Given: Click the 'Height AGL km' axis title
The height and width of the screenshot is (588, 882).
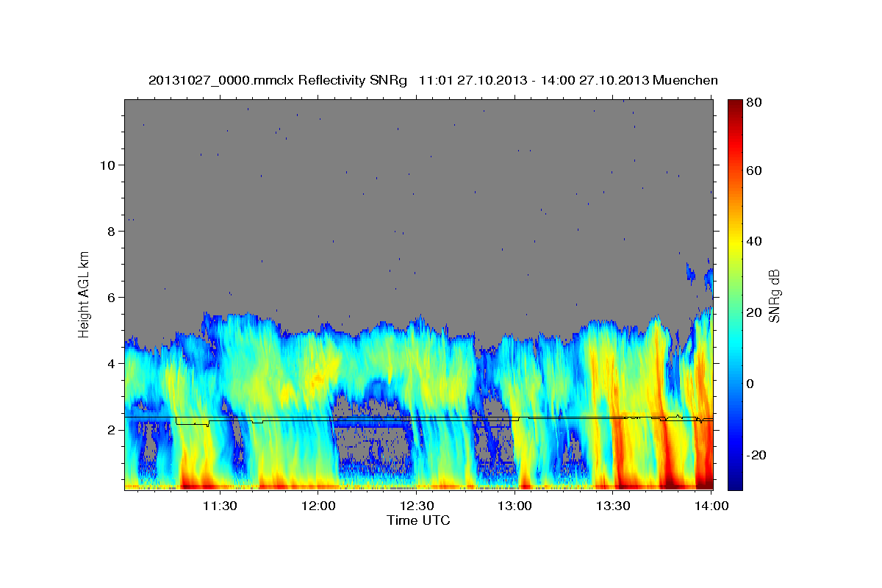Looking at the screenshot, I should pos(85,294).
